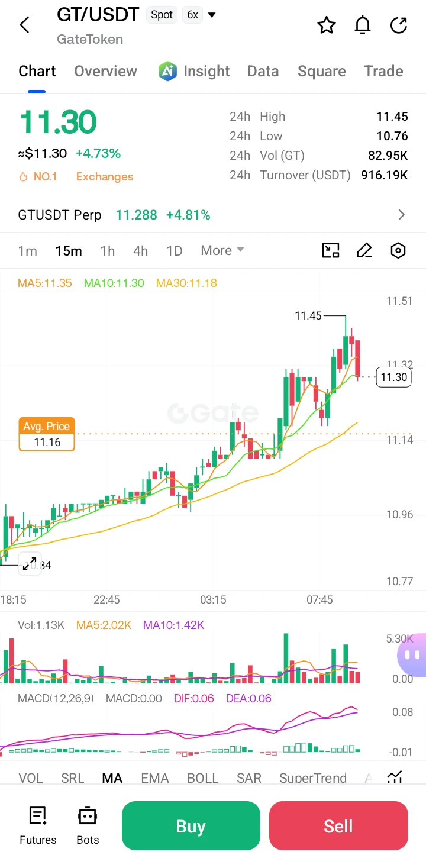Enable the SAR indicator
The width and height of the screenshot is (426, 868).
249,777
